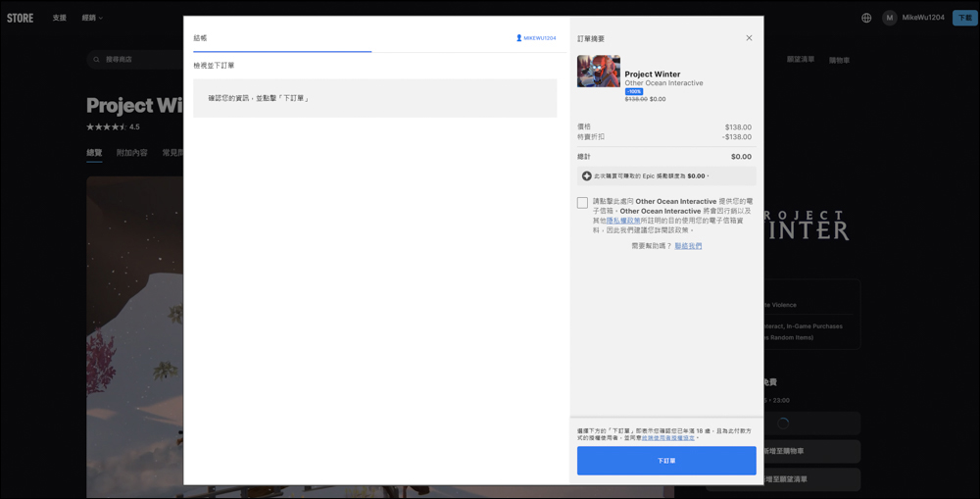
Task: Open the 聯絡我們 contact us link
Action: 688,246
